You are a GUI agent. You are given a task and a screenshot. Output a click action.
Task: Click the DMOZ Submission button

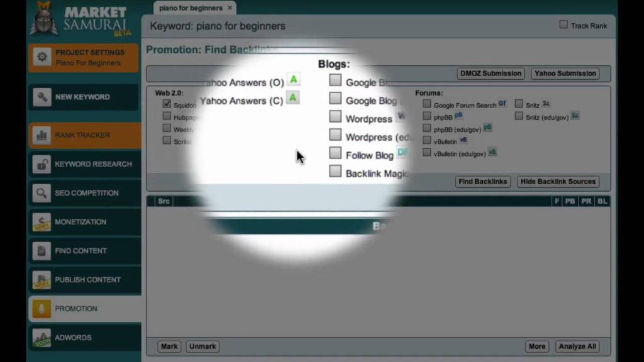[x=491, y=74]
